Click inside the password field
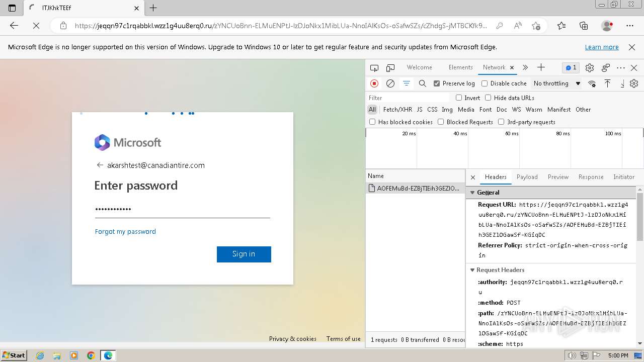Screen dimensions: 644x362 pyautogui.click(x=183, y=209)
